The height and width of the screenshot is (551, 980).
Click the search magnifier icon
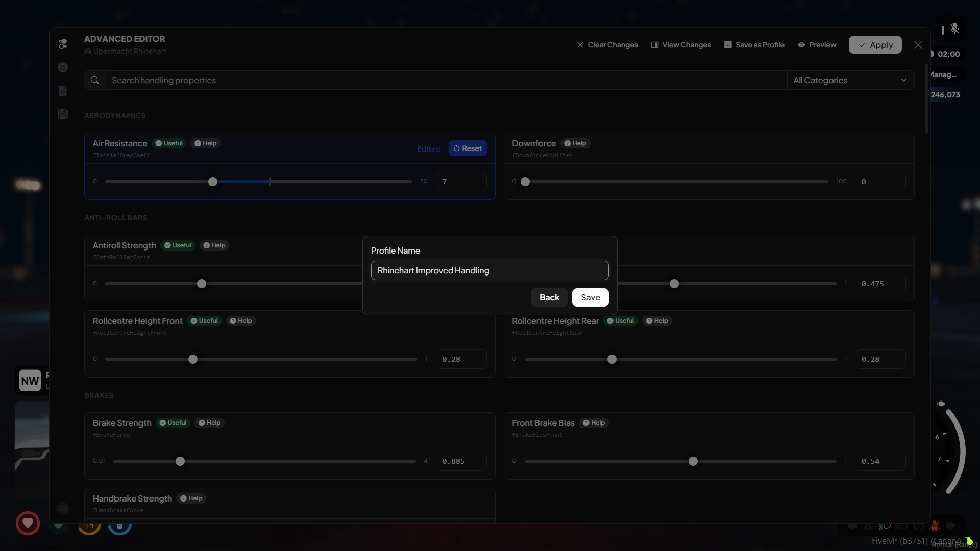pyautogui.click(x=95, y=80)
